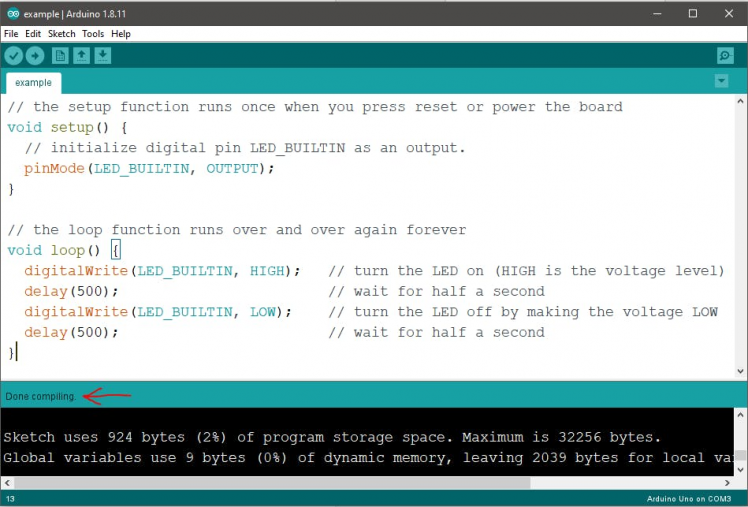Screen dimensions: 748x507
Task: Click the Verify checkmark button
Action: click(14, 56)
